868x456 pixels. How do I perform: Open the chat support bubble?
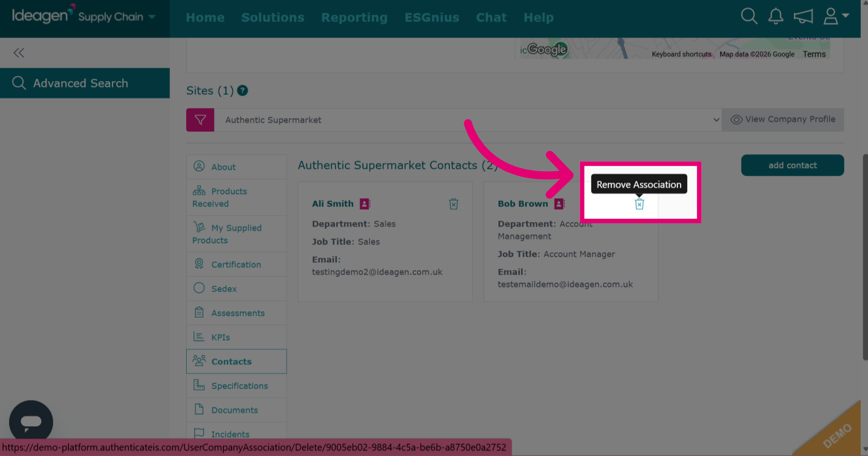click(x=31, y=422)
